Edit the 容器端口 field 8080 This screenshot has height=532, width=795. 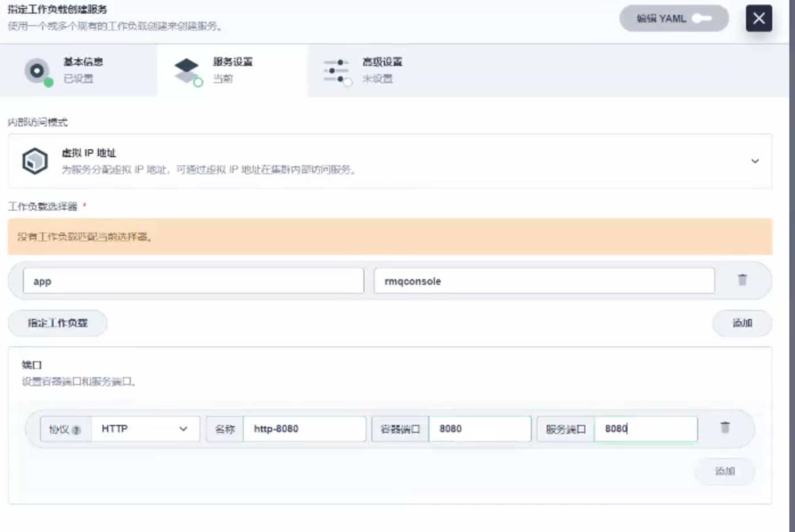coord(480,429)
